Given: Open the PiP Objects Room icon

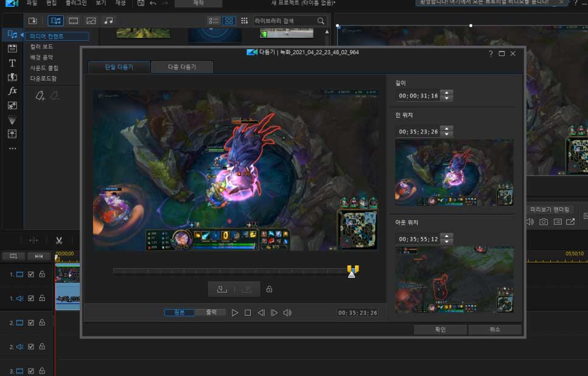Looking at the screenshot, I should tap(12, 106).
